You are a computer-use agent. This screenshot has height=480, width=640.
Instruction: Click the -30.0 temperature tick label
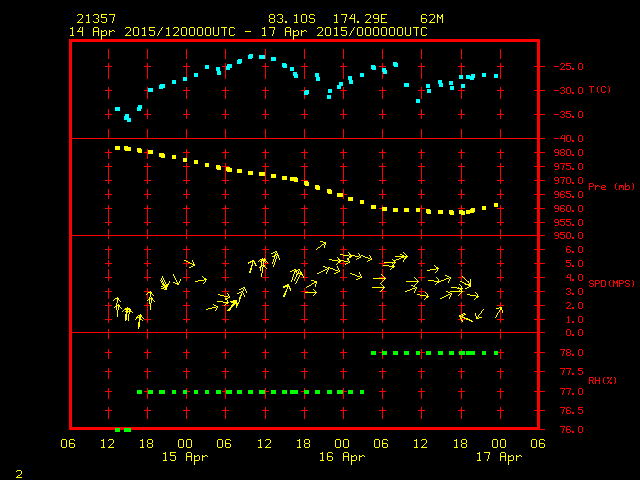pyautogui.click(x=569, y=91)
